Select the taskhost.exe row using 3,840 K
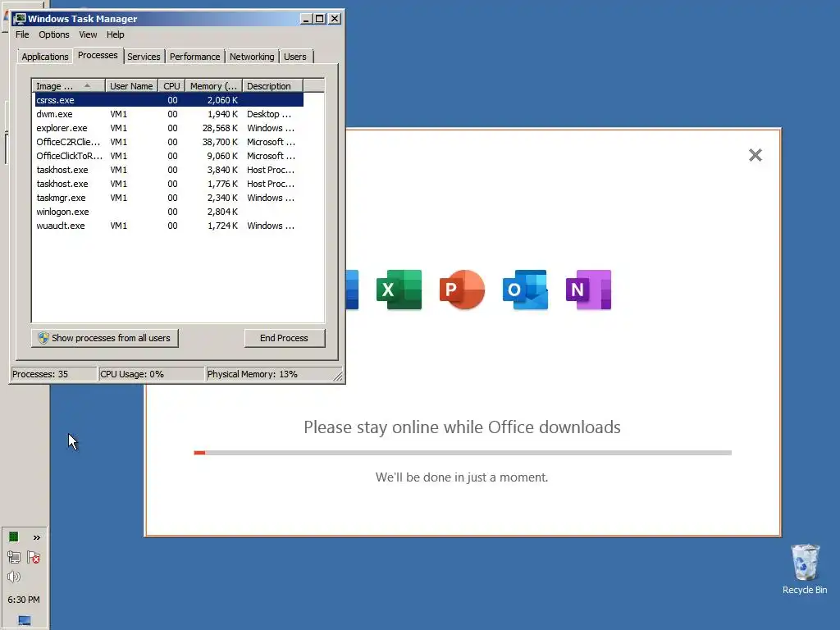This screenshot has width=840, height=630. click(169, 170)
